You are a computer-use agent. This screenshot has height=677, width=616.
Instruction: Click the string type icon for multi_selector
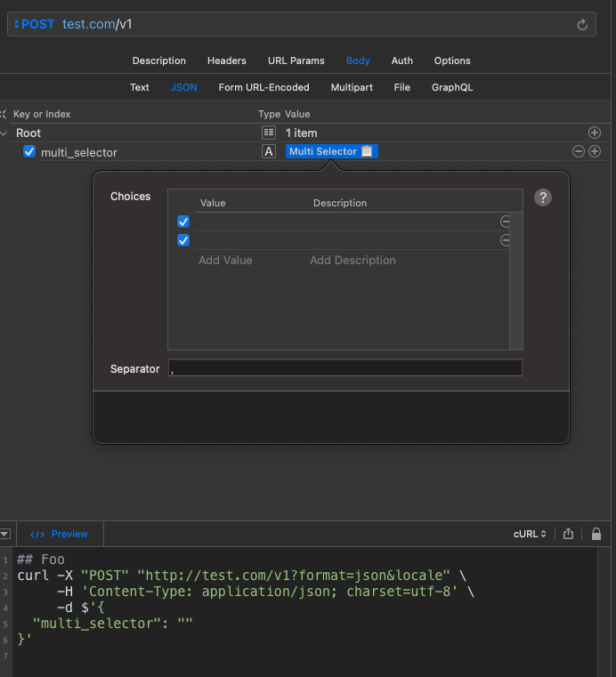[x=269, y=151]
